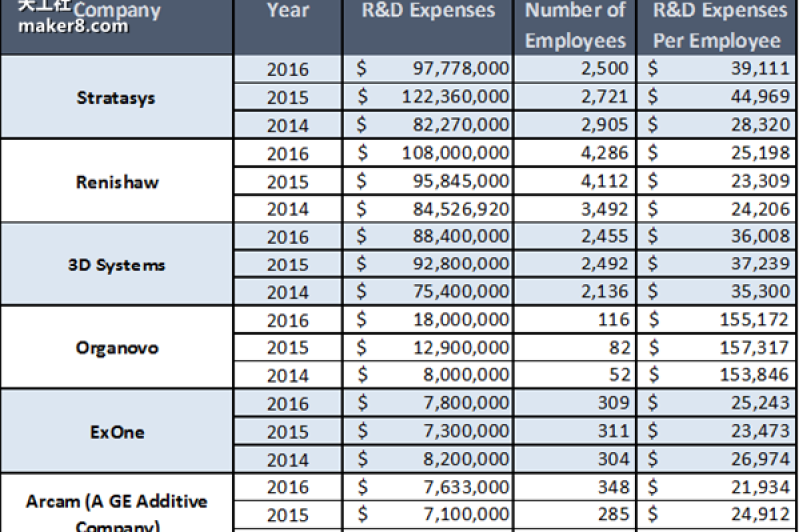The height and width of the screenshot is (532, 799).
Task: Select the 3,492 employees cell
Action: [x=575, y=209]
